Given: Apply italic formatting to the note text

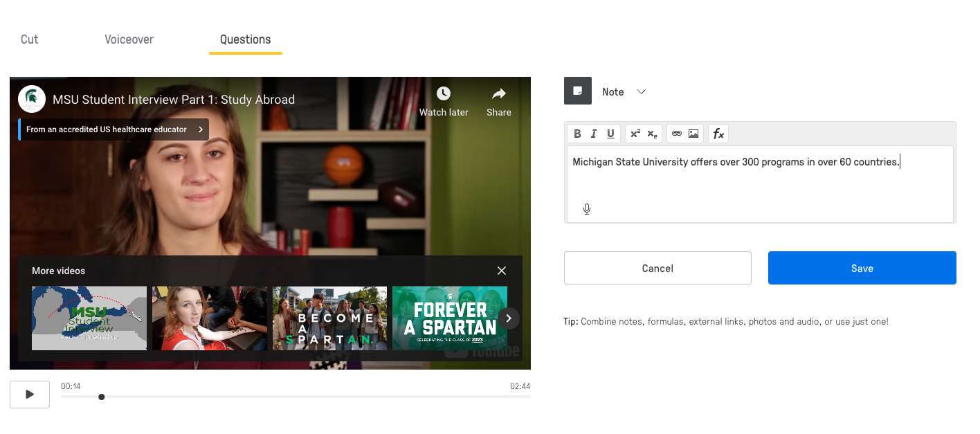Looking at the screenshot, I should click(x=593, y=133).
